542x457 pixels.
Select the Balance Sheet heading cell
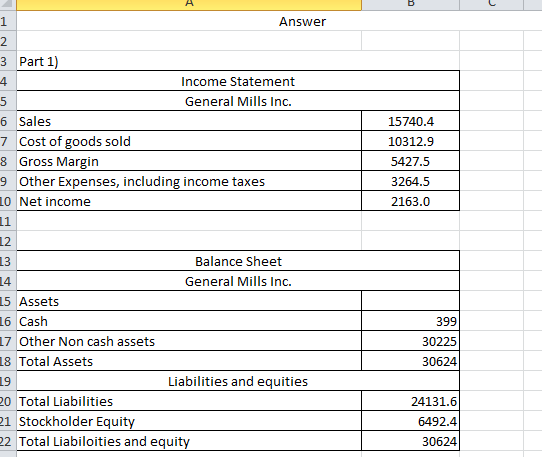(238, 261)
